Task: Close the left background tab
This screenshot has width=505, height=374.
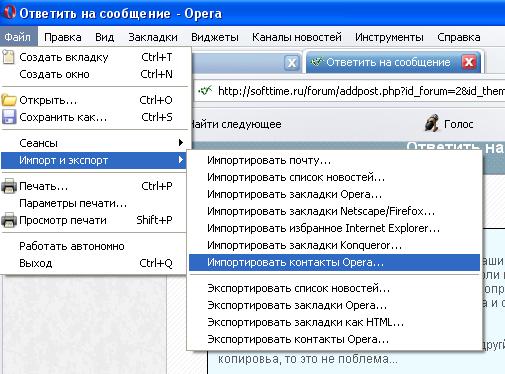Action: 292,62
